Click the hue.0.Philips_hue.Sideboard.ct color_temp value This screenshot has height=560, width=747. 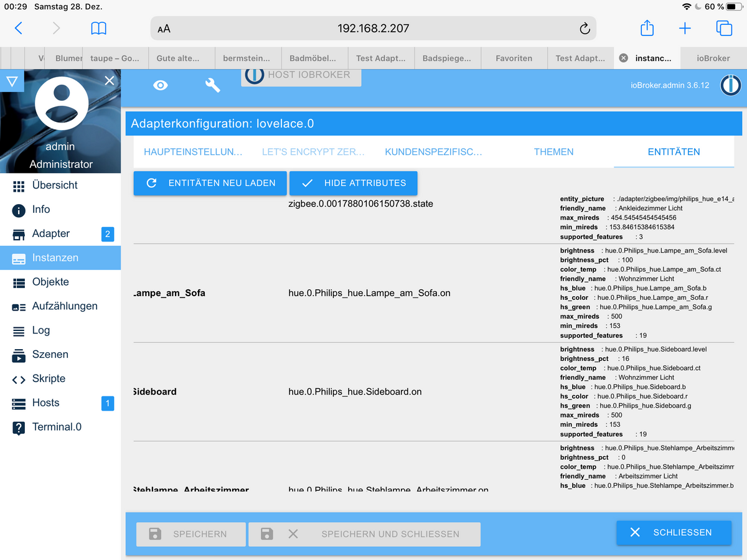(x=654, y=368)
